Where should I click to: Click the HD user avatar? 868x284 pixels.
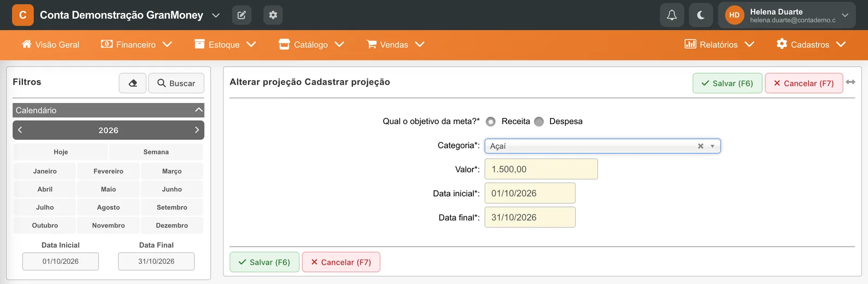coord(735,15)
